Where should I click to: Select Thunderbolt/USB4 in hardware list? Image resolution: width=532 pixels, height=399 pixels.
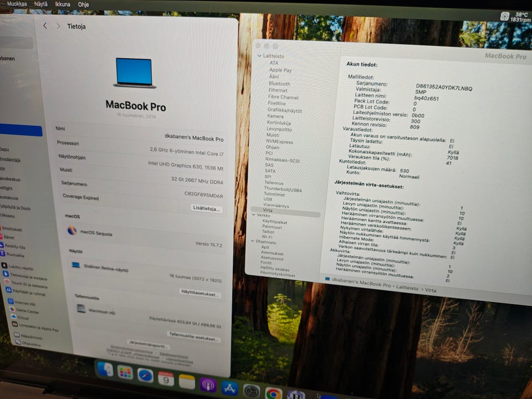click(x=283, y=190)
